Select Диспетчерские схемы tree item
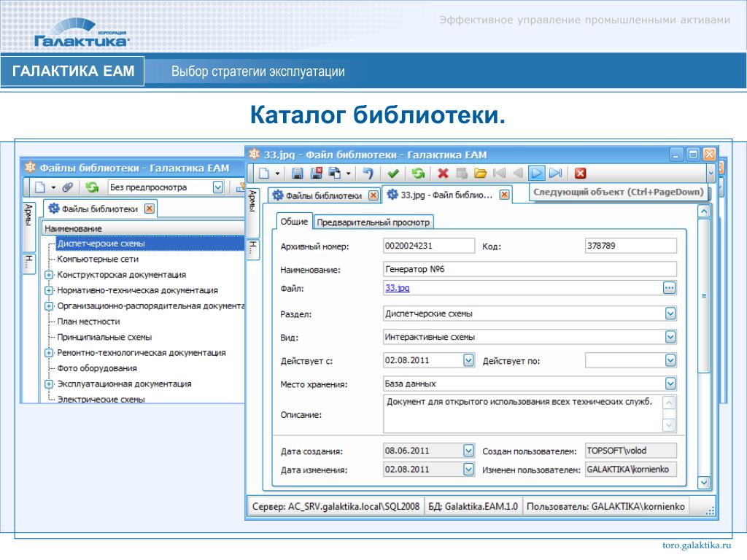This screenshot has width=747, height=560. (150, 244)
